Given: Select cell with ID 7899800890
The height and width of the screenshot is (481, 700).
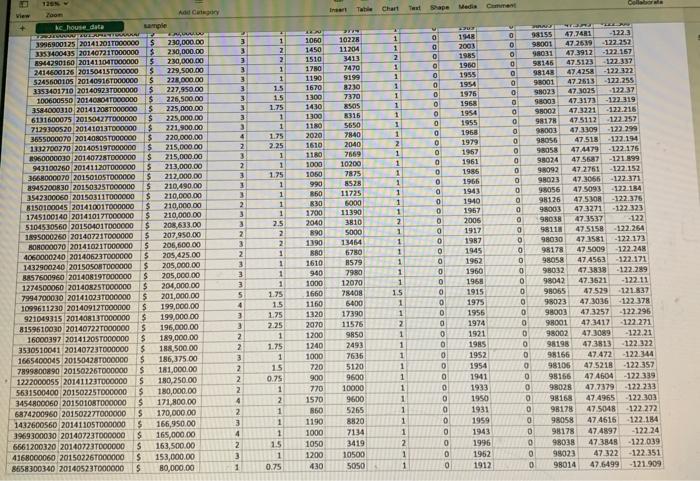Looking at the screenshot, I should (x=38, y=372).
